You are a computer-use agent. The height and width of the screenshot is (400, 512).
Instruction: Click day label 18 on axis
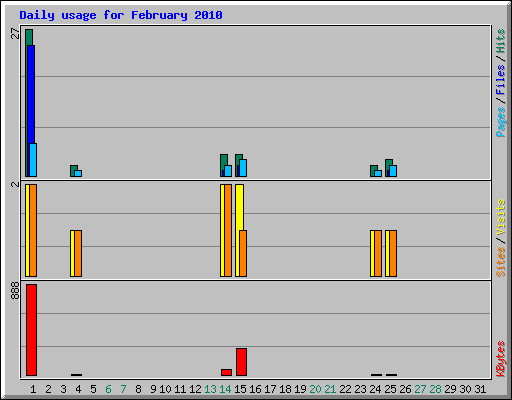(x=285, y=389)
